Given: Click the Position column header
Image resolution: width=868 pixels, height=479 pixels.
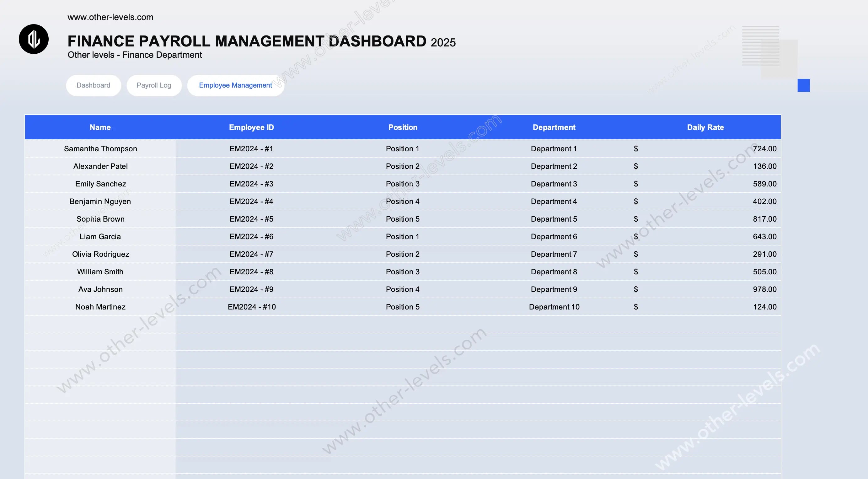Looking at the screenshot, I should [x=403, y=127].
